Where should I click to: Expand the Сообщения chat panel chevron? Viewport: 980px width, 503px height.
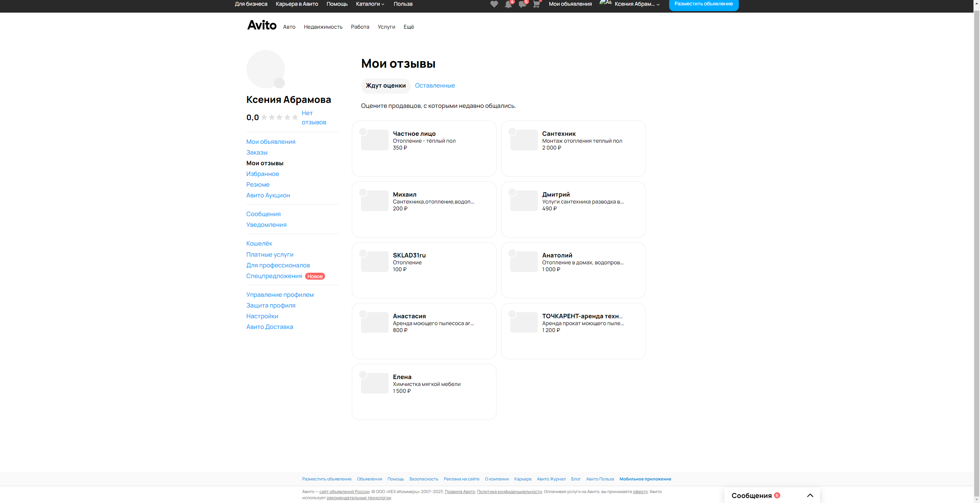pyautogui.click(x=810, y=495)
